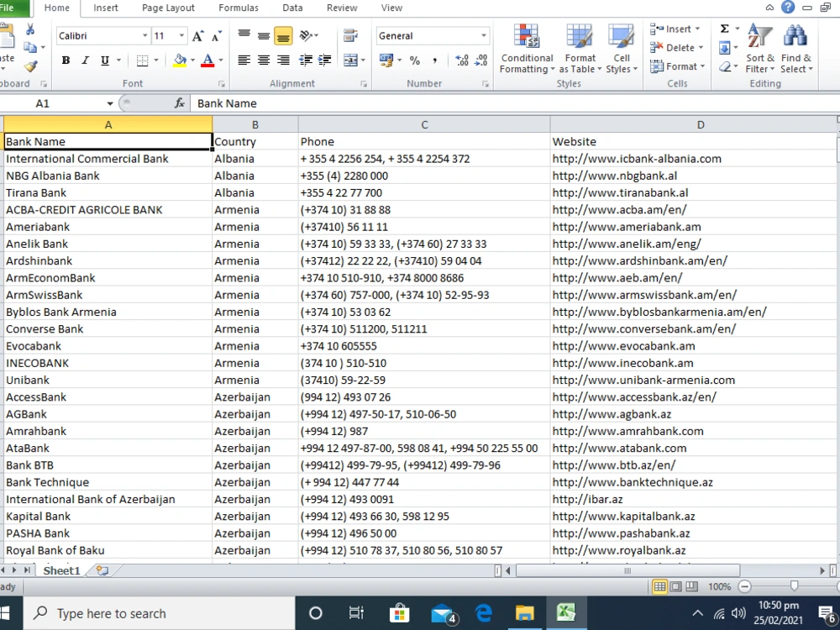Open Sort & Filter options
This screenshot has width=840, height=630.
click(759, 48)
